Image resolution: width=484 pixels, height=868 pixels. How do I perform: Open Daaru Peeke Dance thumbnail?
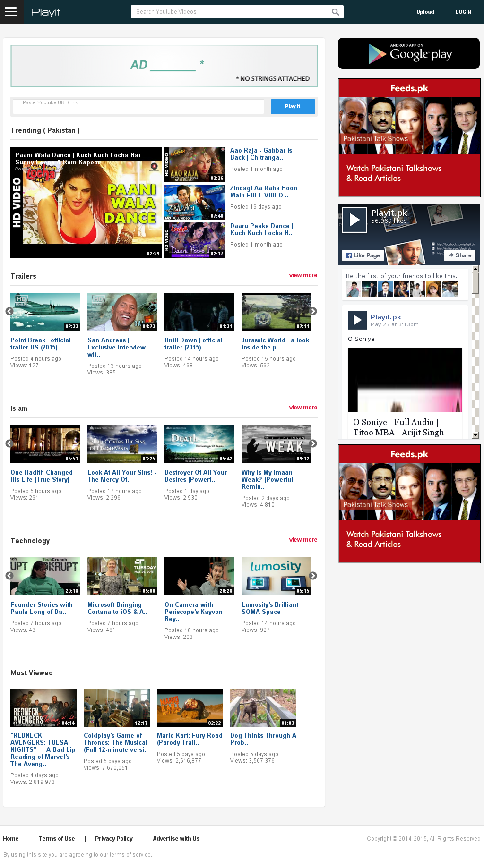tap(195, 240)
